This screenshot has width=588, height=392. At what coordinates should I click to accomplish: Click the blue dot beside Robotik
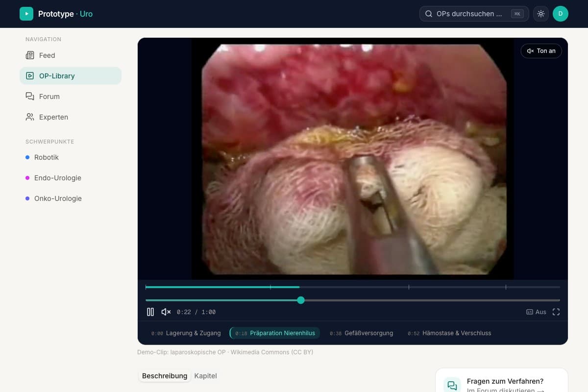(27, 157)
